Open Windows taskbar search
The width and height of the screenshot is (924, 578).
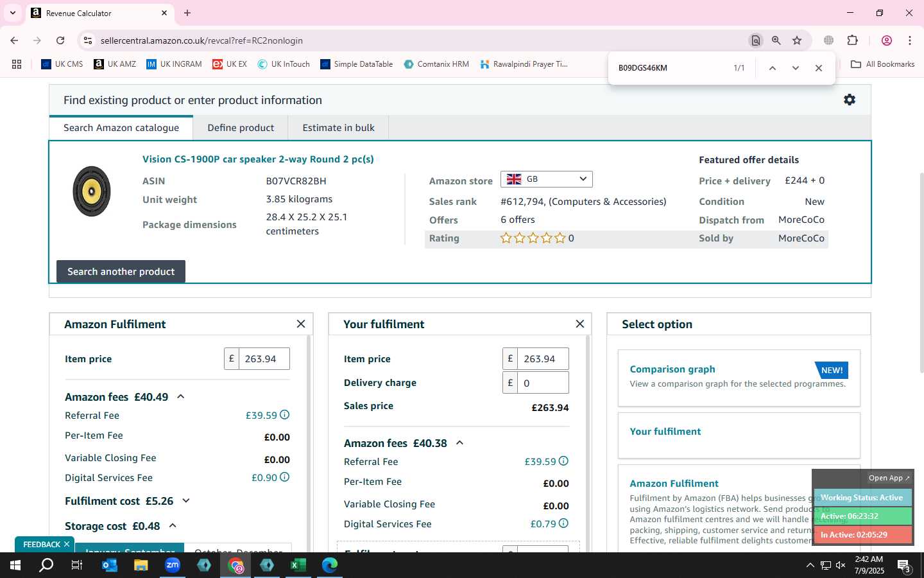pos(46,565)
